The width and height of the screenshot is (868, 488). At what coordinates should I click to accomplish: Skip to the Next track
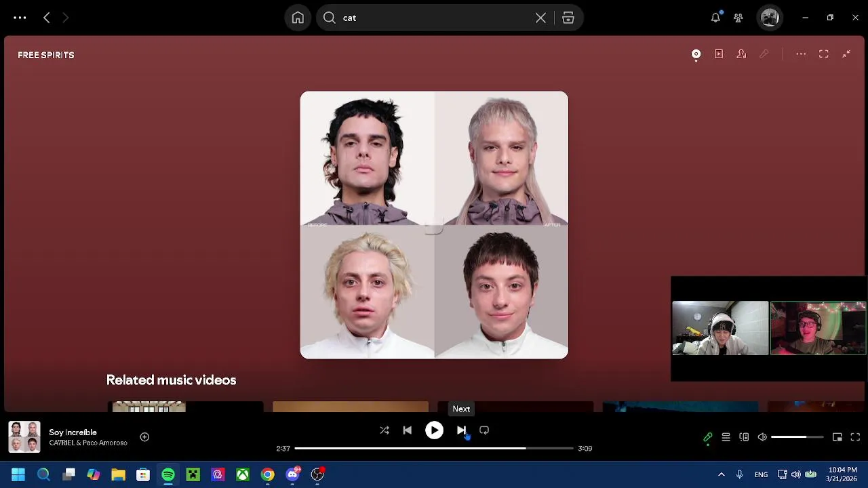461,430
